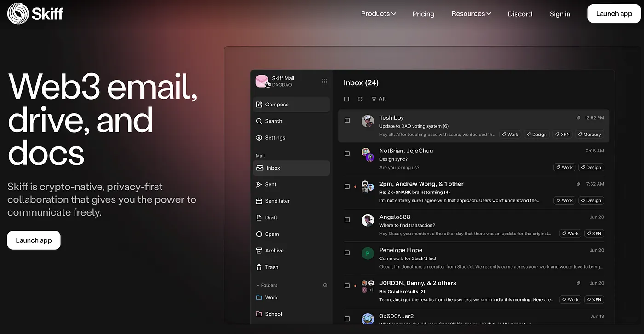Click the 'Inbox (24)' heading
This screenshot has width=644, height=334.
(361, 83)
